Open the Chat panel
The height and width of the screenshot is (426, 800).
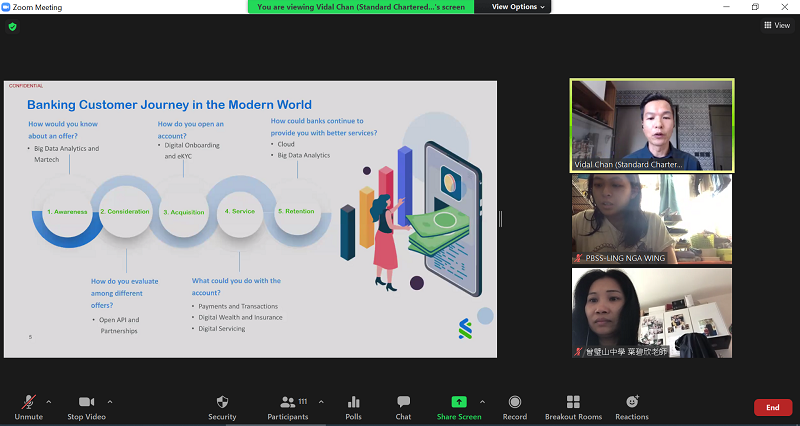click(x=403, y=402)
